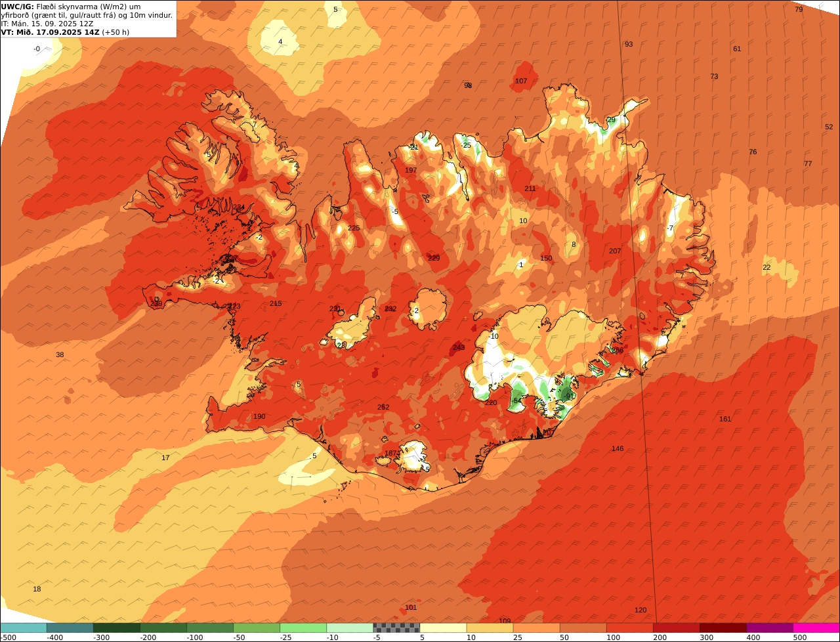Select the red legend swatch for 100 to 200

click(630, 628)
